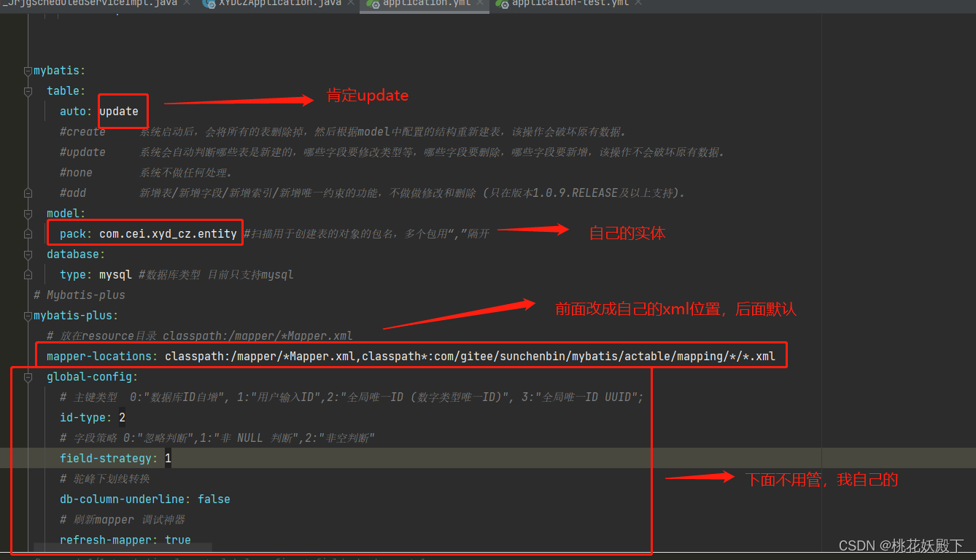Image resolution: width=976 pixels, height=560 pixels.
Task: Place cursor on the update value
Action: [x=118, y=111]
